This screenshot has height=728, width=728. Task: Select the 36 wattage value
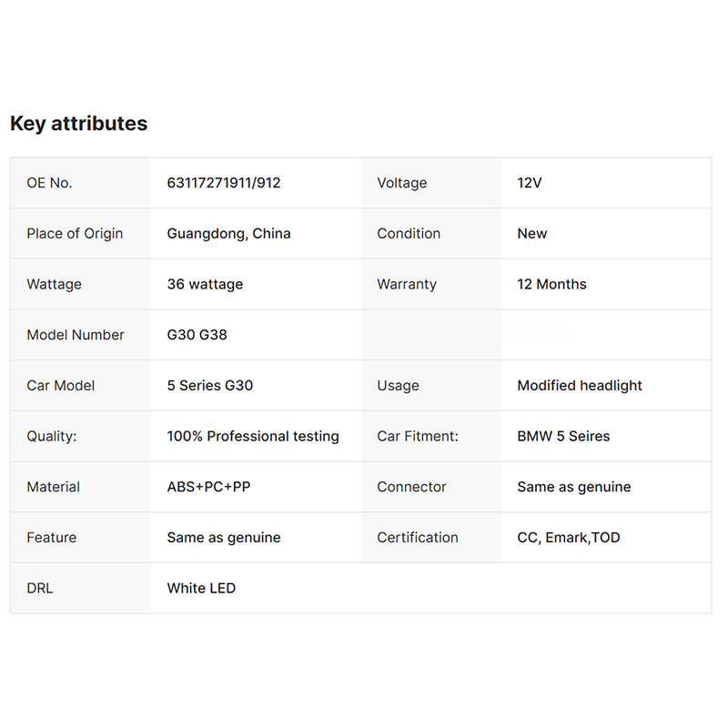[205, 284]
